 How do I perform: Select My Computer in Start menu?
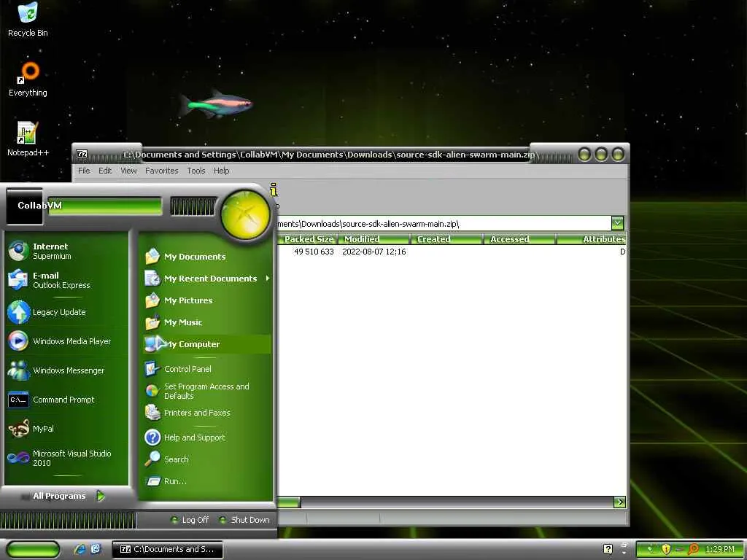[x=206, y=344]
